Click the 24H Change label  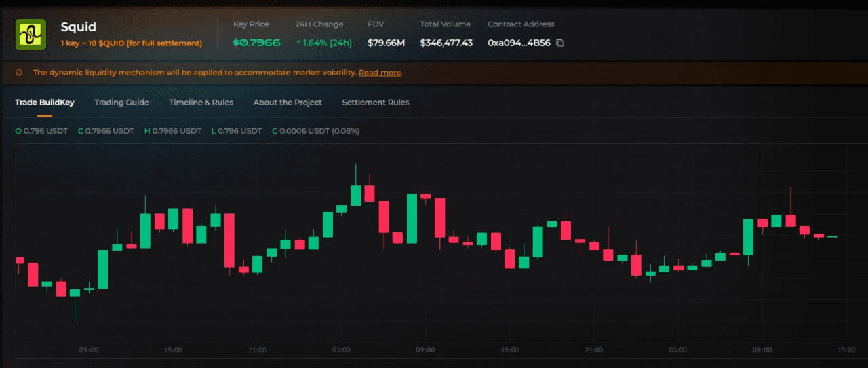pyautogui.click(x=319, y=24)
